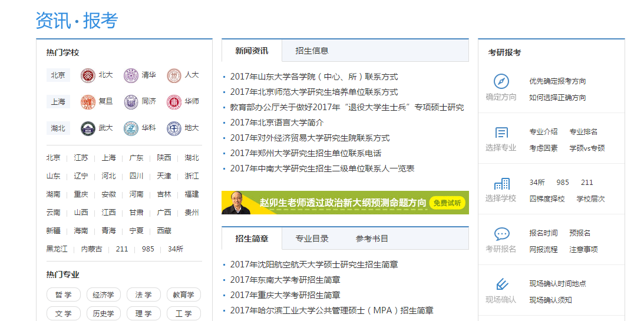Open 2017年对外经济贸易大学研究生院联系方式 link
644x321 pixels.
[x=310, y=138]
